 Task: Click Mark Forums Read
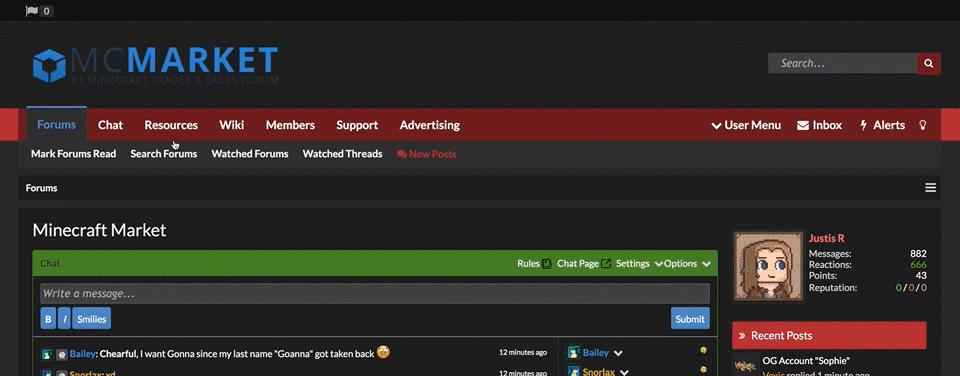pos(73,154)
